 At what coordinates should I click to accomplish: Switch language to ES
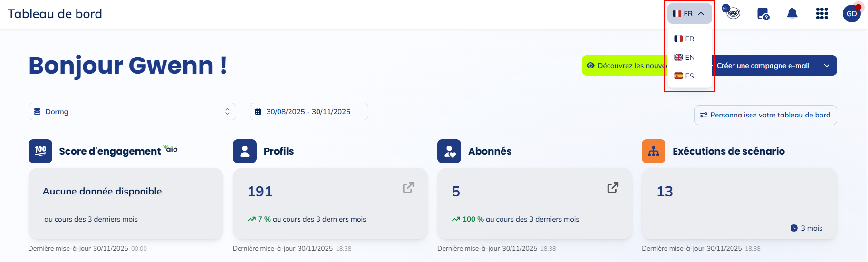point(685,76)
